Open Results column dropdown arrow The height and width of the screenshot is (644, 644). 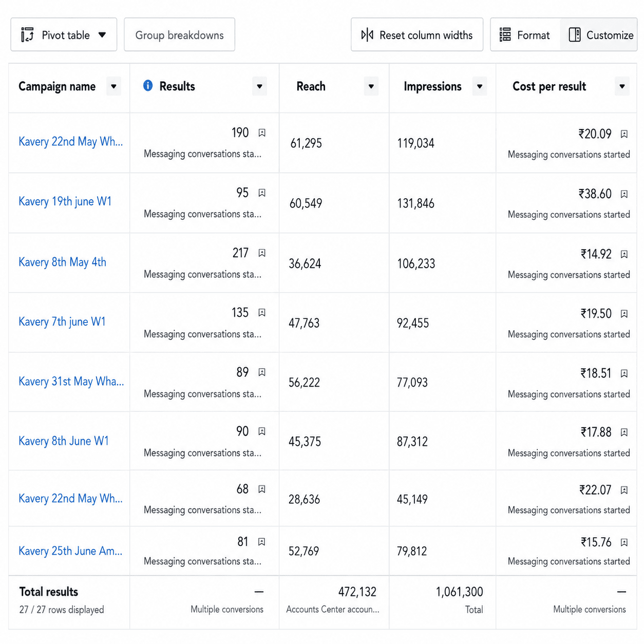point(259,86)
